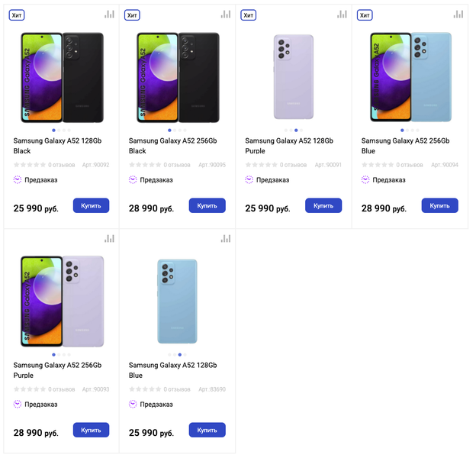The height and width of the screenshot is (458, 476).
Task: Click the Хит badge on 256Gb Blue card
Action: coord(365,15)
